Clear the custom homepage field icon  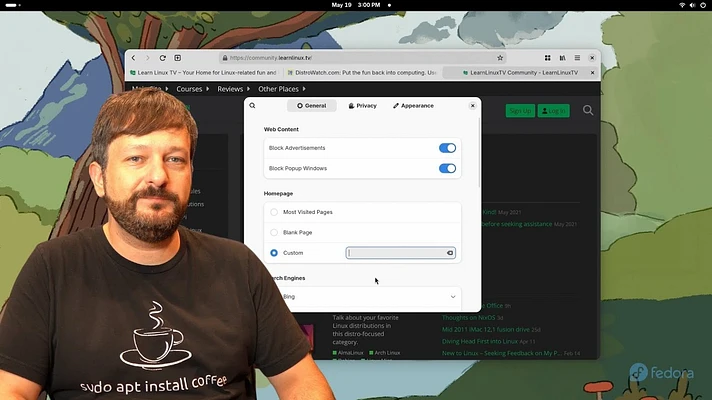click(450, 253)
